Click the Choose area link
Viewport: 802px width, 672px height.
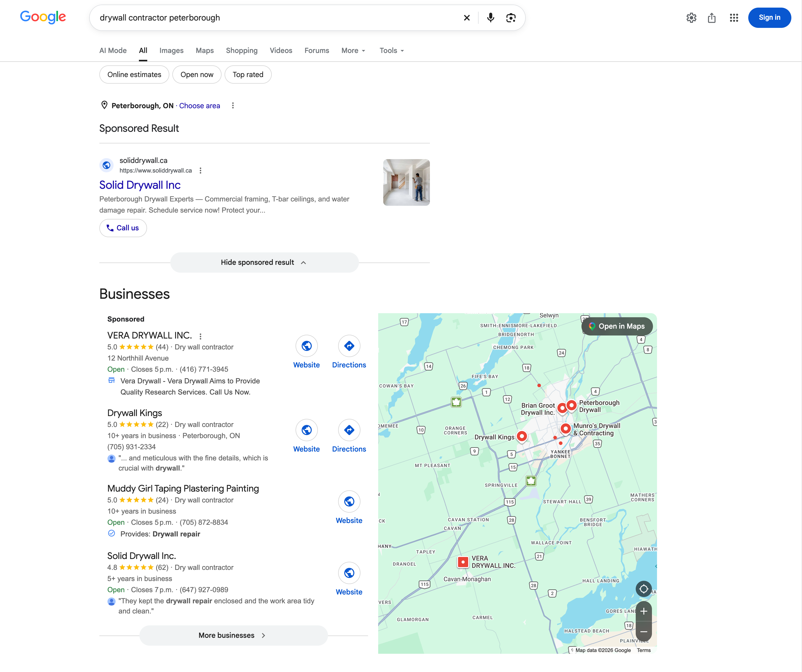coord(199,106)
